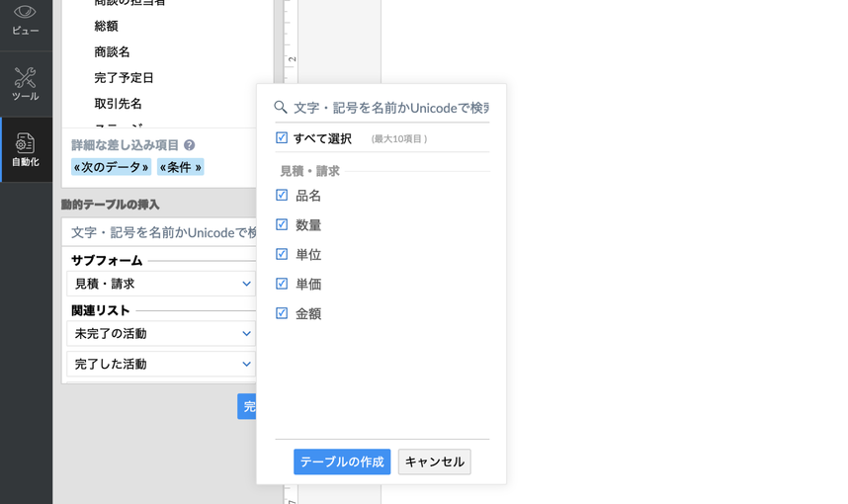Image resolution: width=848 pixels, height=504 pixels.
Task: Select the 自動化 (Automation) sidebar icon
Action: (x=26, y=149)
